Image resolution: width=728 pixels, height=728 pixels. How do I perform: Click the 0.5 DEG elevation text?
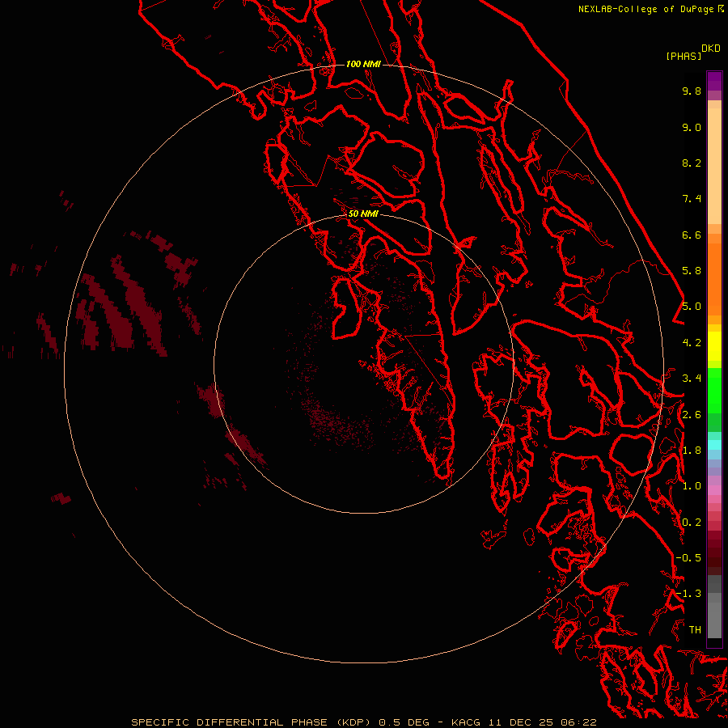[x=402, y=722]
